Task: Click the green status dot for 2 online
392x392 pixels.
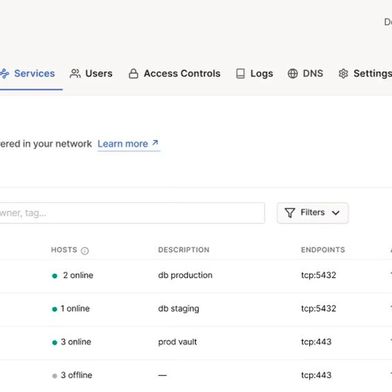Action: click(55, 276)
